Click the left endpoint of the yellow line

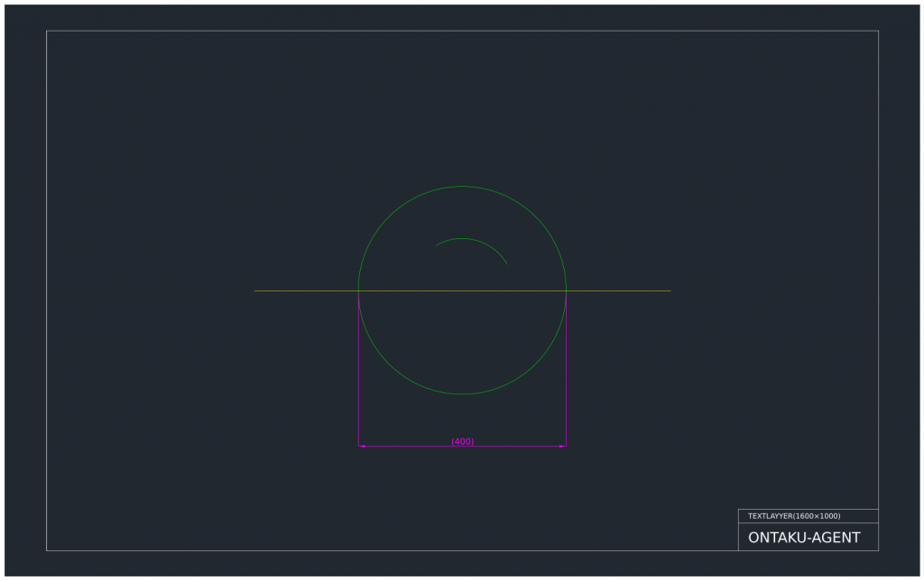(x=254, y=290)
